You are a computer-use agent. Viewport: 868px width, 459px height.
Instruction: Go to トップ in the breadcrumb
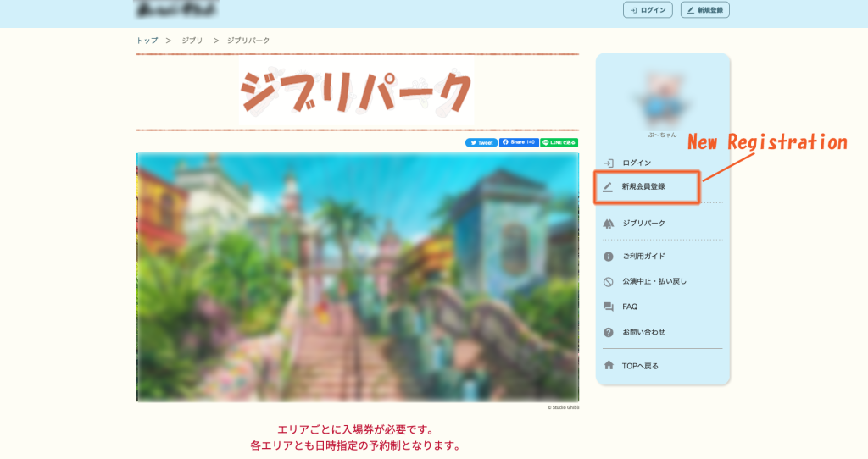[x=147, y=41]
